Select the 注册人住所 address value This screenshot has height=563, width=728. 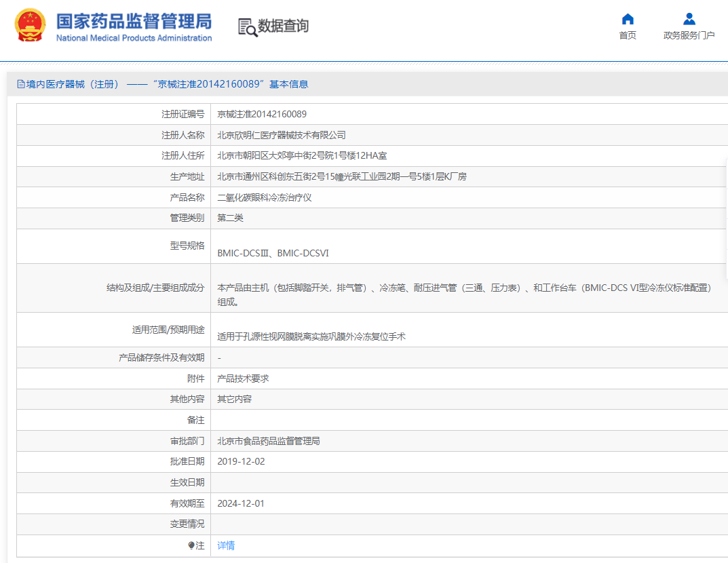coord(302,155)
